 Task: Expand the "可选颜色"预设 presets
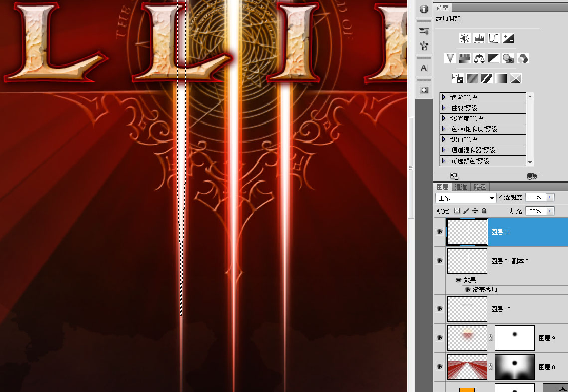[x=444, y=160]
